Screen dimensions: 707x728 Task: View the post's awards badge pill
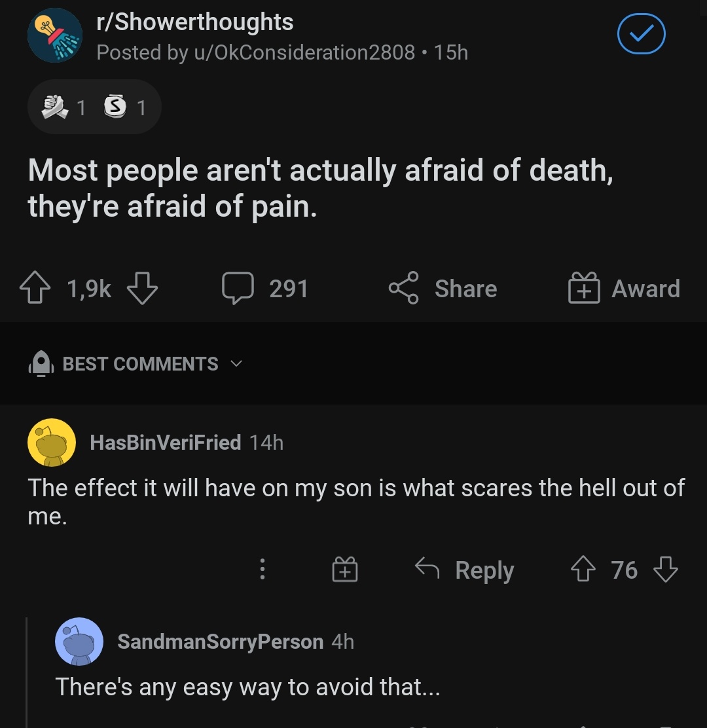point(94,107)
